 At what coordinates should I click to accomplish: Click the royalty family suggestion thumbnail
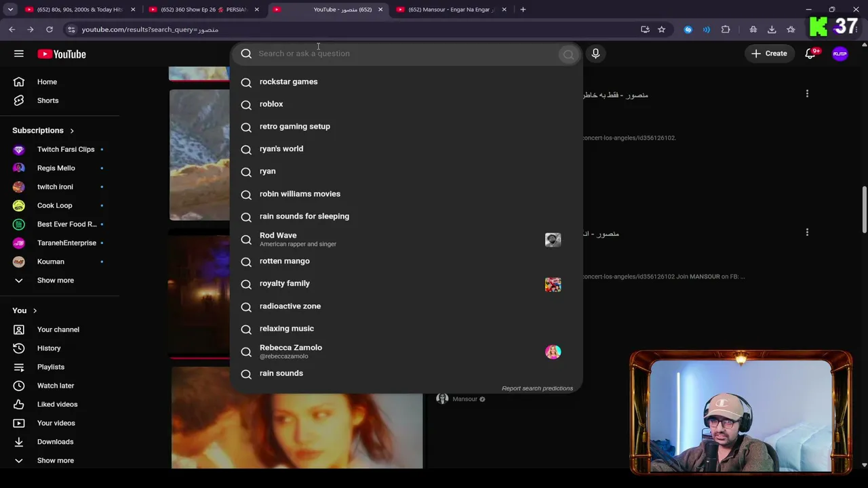(553, 284)
